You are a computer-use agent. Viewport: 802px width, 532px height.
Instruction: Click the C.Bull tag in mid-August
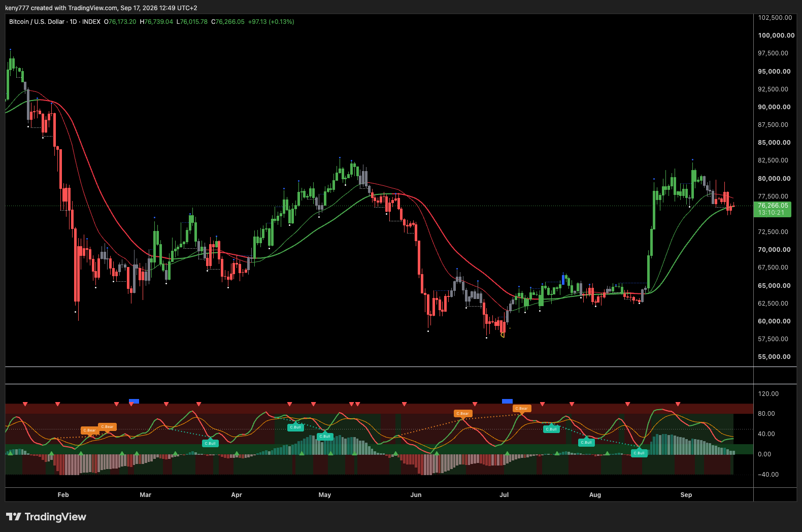coord(639,453)
